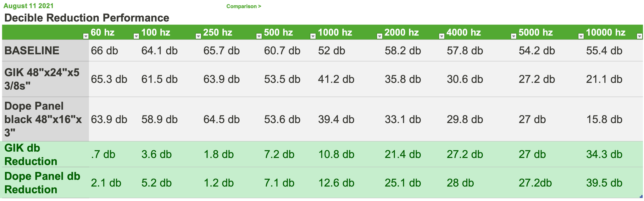Open the filter dropdown for 250 hz column
The height and width of the screenshot is (201, 644).
click(259, 36)
